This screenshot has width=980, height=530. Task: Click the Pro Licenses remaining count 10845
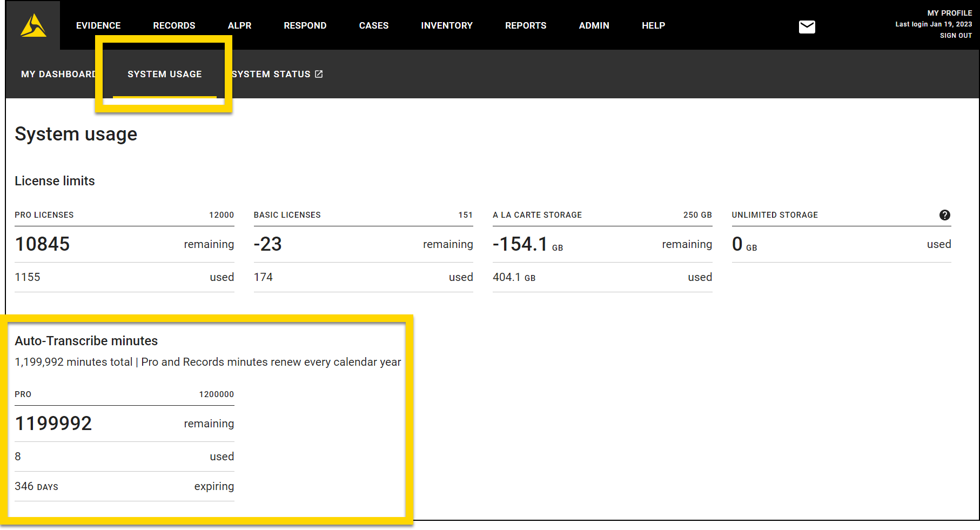click(x=42, y=244)
